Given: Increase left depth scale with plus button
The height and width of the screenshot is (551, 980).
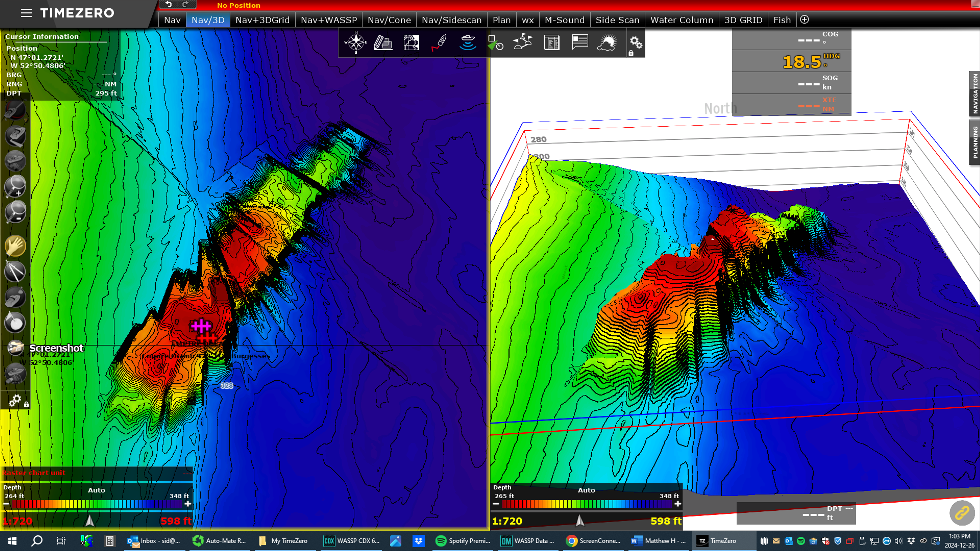Looking at the screenshot, I should (188, 504).
